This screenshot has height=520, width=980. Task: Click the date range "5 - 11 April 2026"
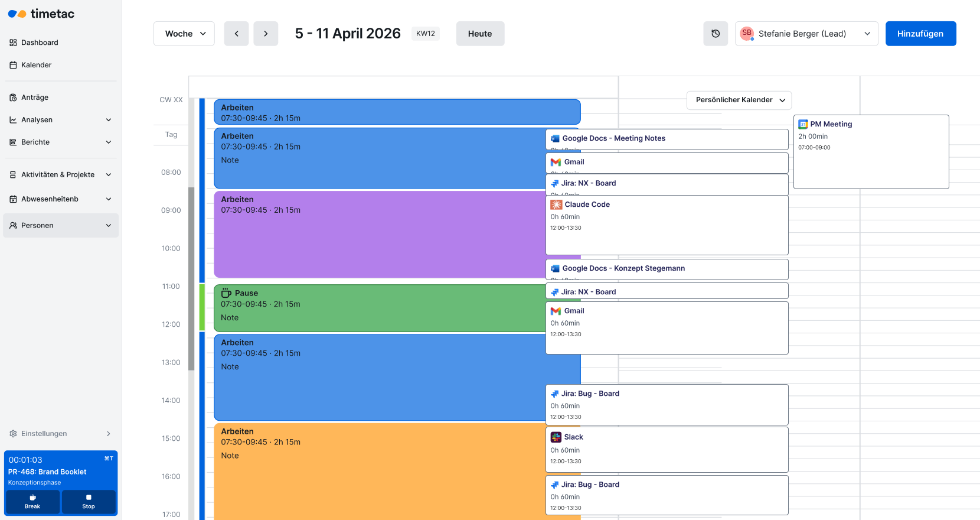tap(348, 34)
